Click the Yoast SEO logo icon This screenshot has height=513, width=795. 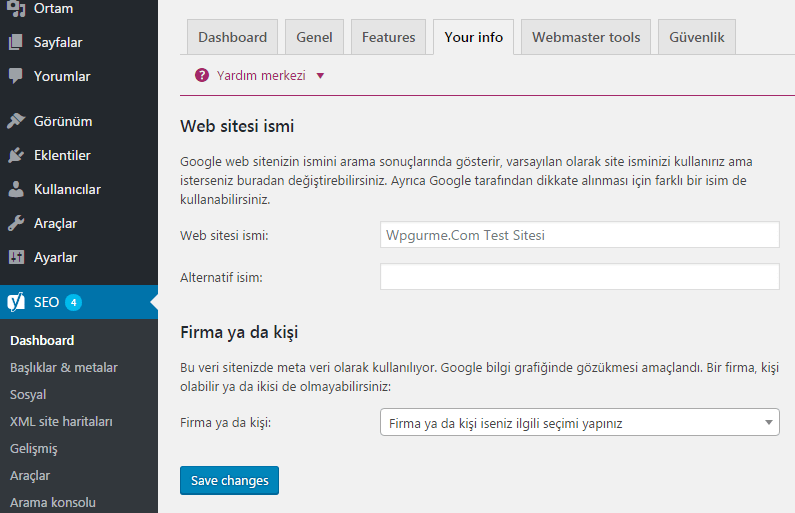coord(16,302)
